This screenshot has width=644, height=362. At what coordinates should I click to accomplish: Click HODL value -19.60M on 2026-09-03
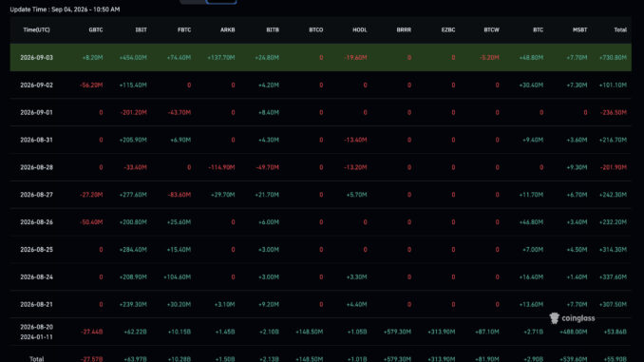[355, 58]
